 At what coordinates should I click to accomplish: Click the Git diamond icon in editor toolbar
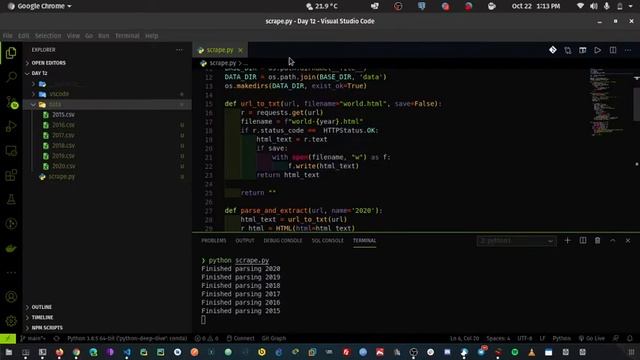(x=553, y=50)
